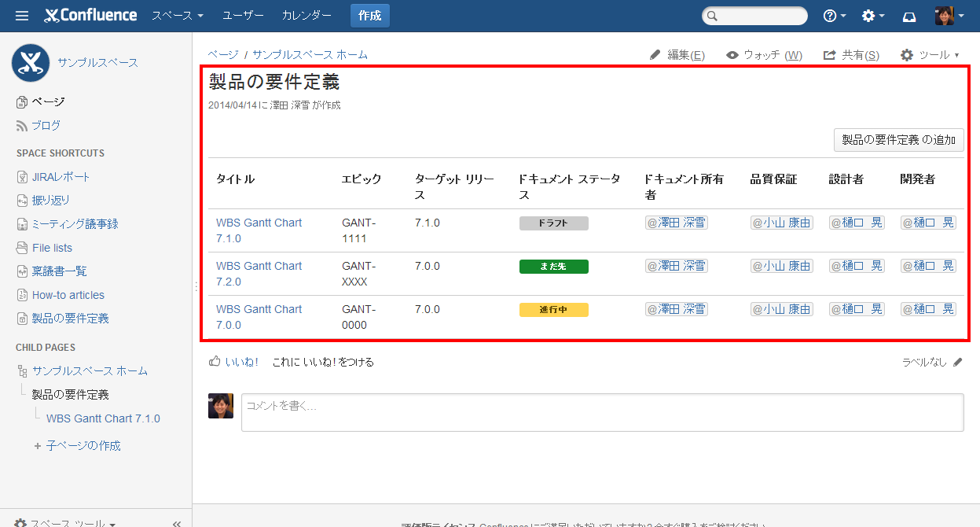Click the ページ breadcrumb link

point(223,55)
